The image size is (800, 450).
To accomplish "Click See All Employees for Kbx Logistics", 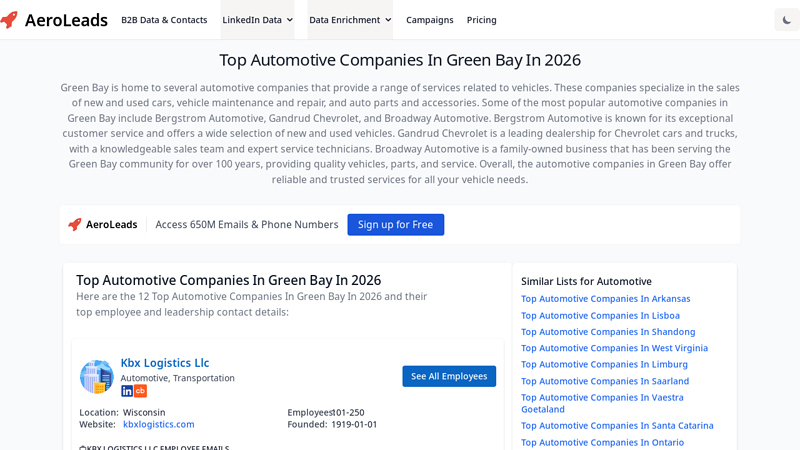I will pyautogui.click(x=449, y=376).
